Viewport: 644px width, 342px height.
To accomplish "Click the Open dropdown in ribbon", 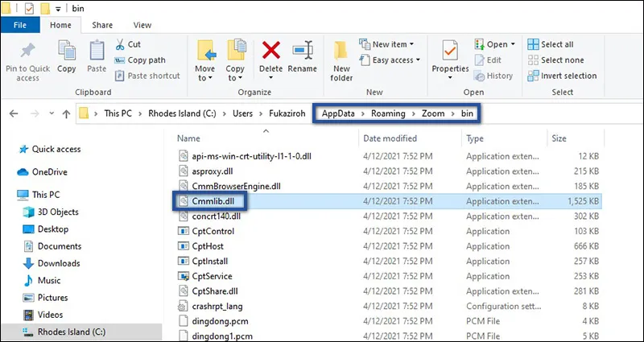I will click(495, 44).
